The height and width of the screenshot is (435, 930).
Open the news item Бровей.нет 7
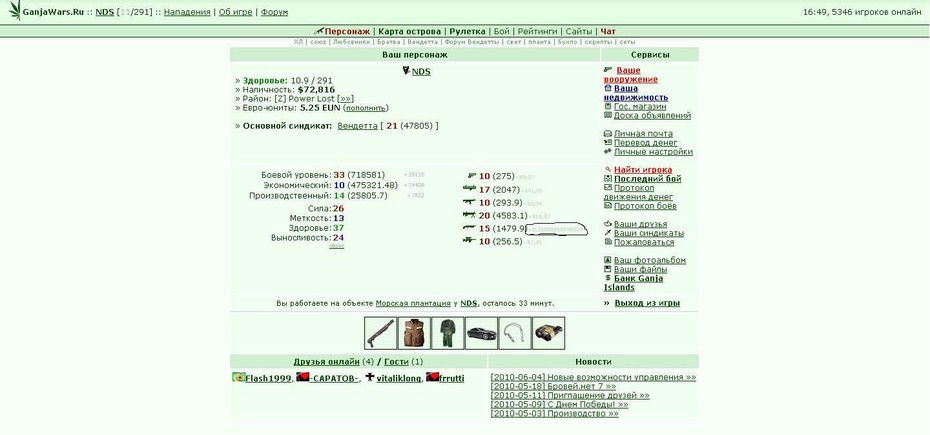coord(553,386)
